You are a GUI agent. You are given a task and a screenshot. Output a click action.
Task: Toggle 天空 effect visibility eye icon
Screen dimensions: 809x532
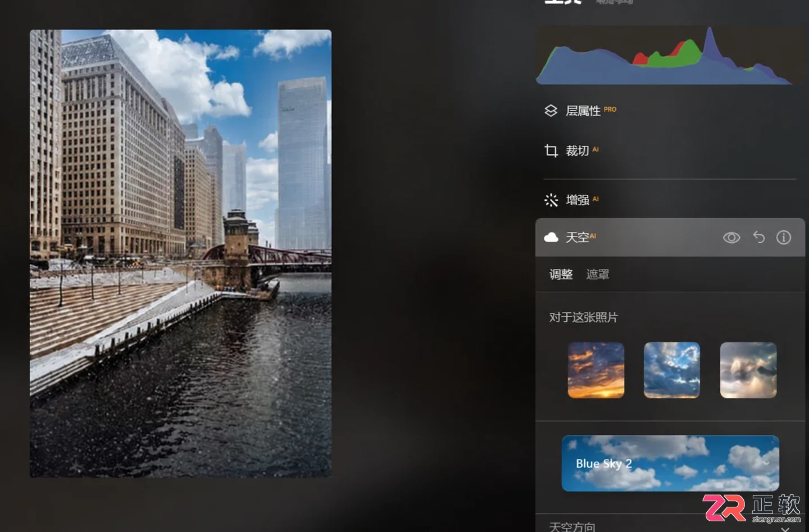coord(731,238)
